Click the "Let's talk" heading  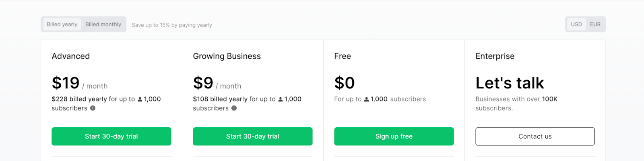[510, 83]
